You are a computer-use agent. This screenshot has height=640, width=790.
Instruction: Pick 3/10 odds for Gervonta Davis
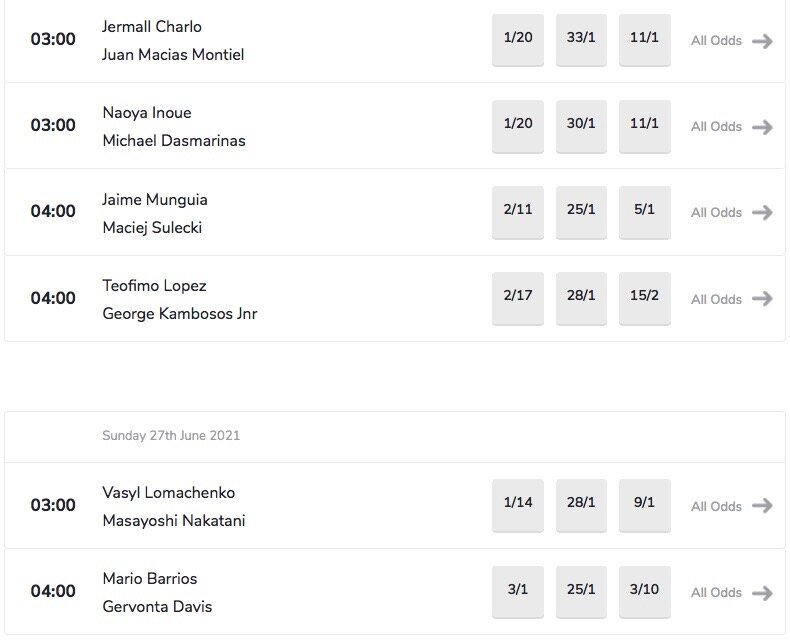point(644,590)
